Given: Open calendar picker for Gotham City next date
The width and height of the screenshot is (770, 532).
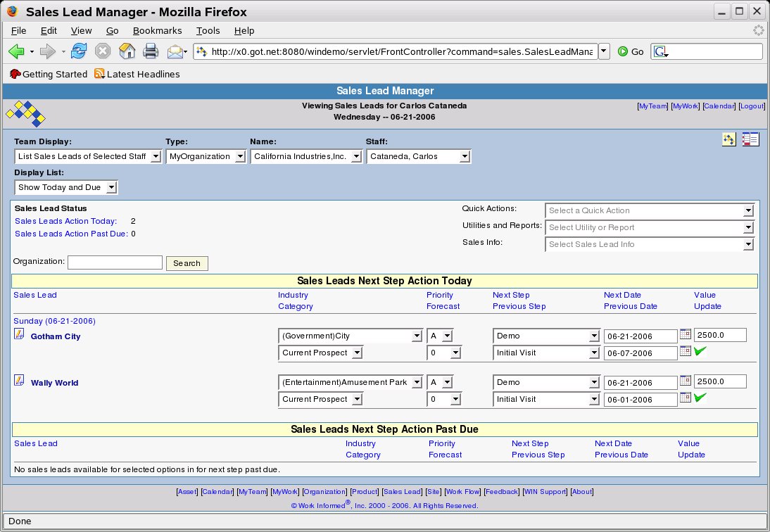Looking at the screenshot, I should pyautogui.click(x=685, y=334).
